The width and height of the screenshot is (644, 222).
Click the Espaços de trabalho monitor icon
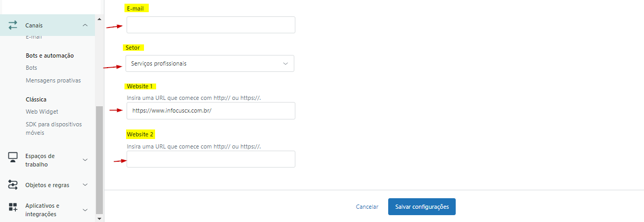[x=13, y=156]
